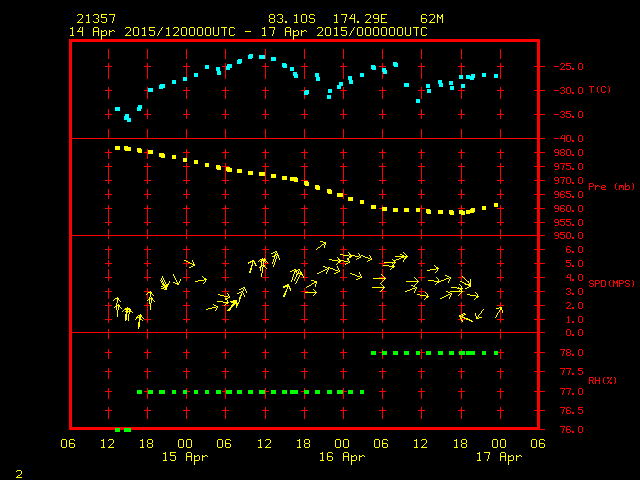
Task: Click the T(C) temperature axis label
Action: point(600,90)
